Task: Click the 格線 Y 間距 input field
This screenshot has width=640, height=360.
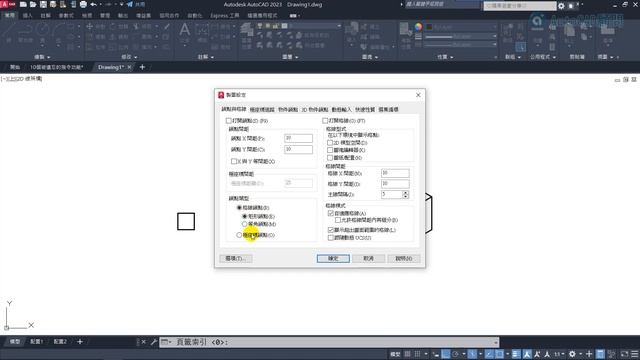Action: click(x=395, y=184)
